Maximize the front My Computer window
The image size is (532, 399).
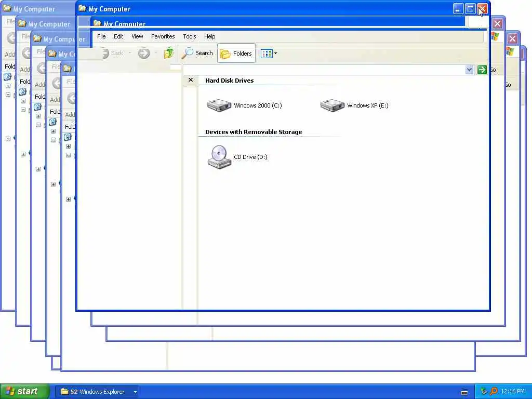(x=470, y=9)
